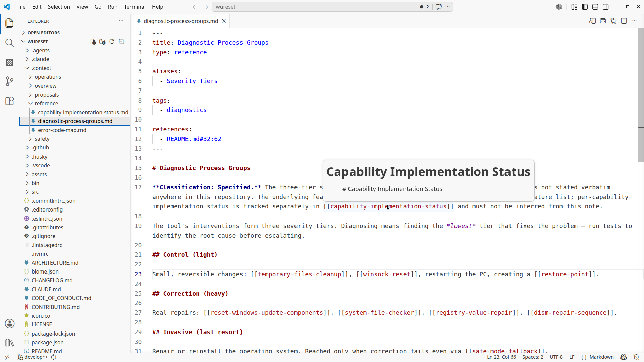
Task: Follow the restore-point wiki link
Action: click(565, 274)
